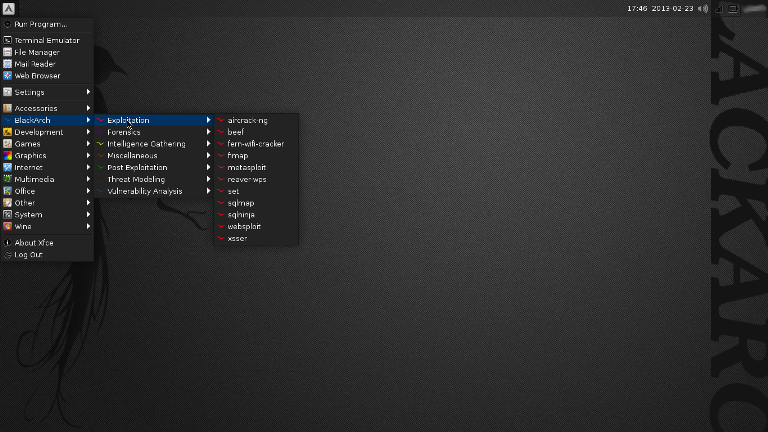This screenshot has width=768, height=432.
Task: Open the Miscellaneous entry
Action: coord(154,155)
